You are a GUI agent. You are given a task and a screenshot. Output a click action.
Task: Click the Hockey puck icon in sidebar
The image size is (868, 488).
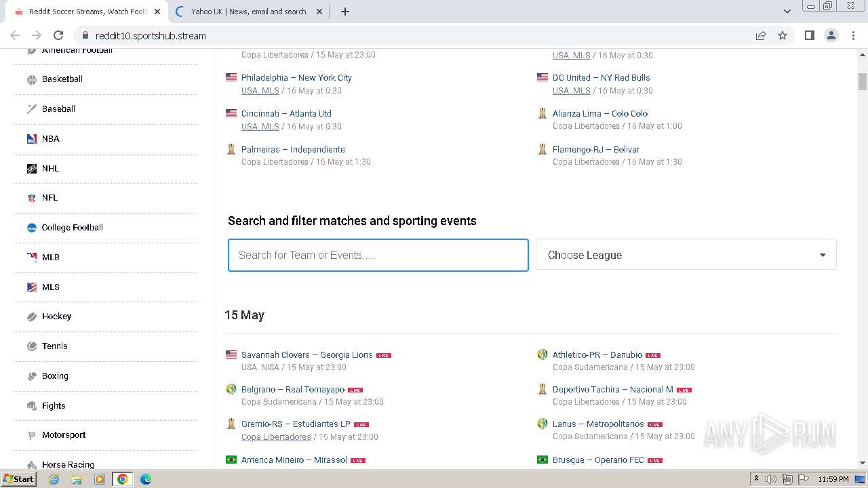(32, 317)
